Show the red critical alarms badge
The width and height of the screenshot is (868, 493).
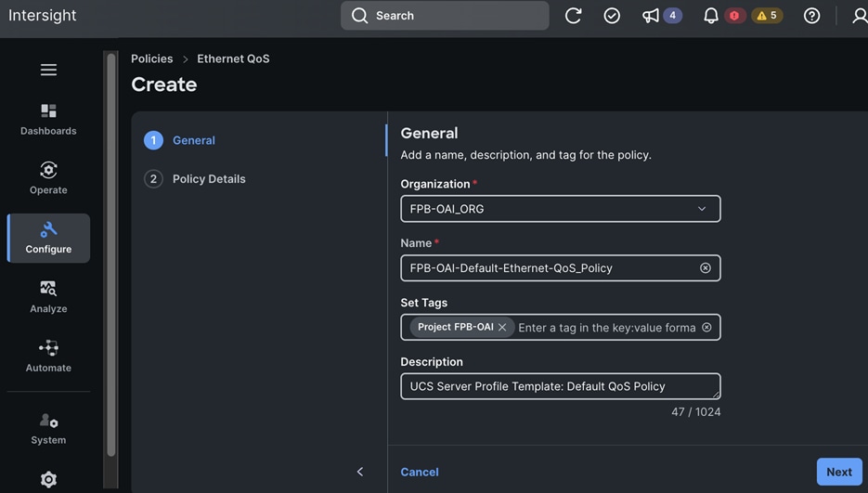click(x=734, y=16)
